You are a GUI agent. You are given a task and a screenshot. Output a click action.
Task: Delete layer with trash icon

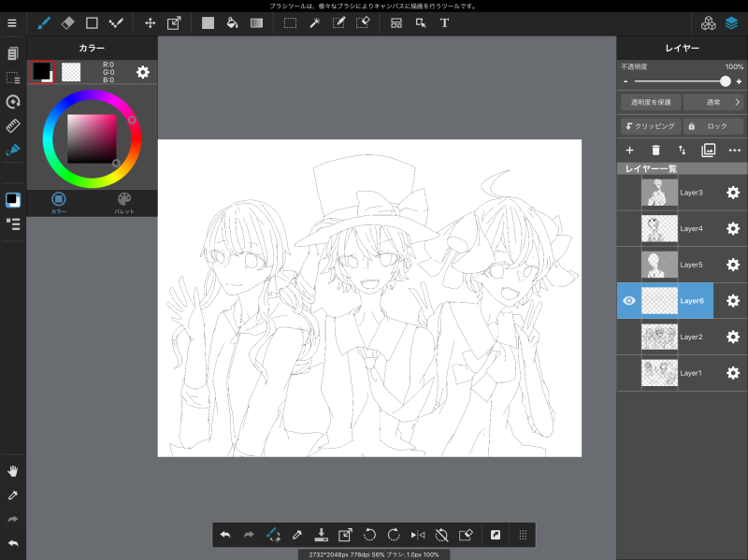coord(656,151)
